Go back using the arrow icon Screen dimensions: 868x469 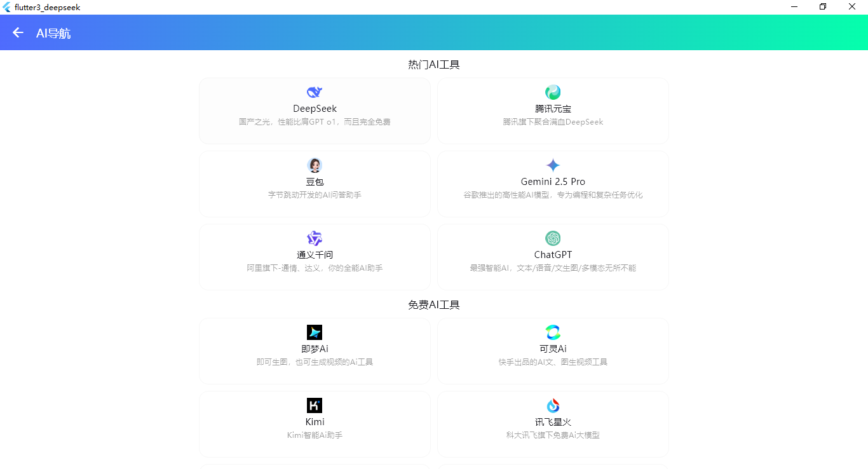point(18,32)
